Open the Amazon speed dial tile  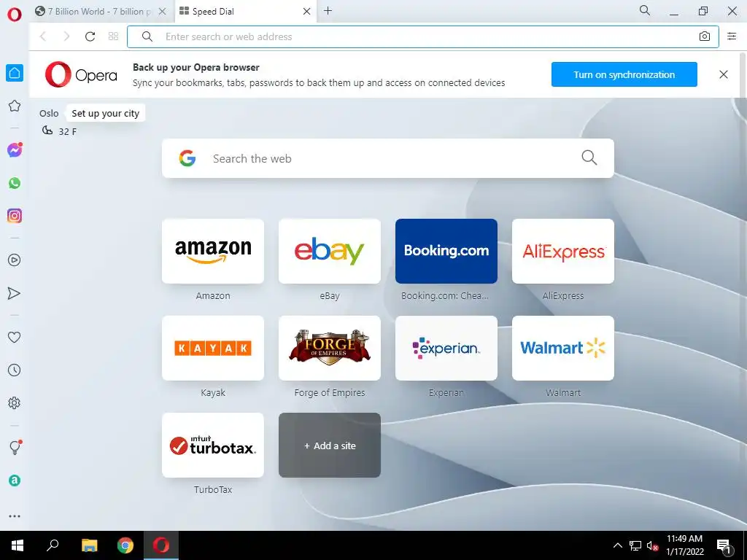click(213, 251)
